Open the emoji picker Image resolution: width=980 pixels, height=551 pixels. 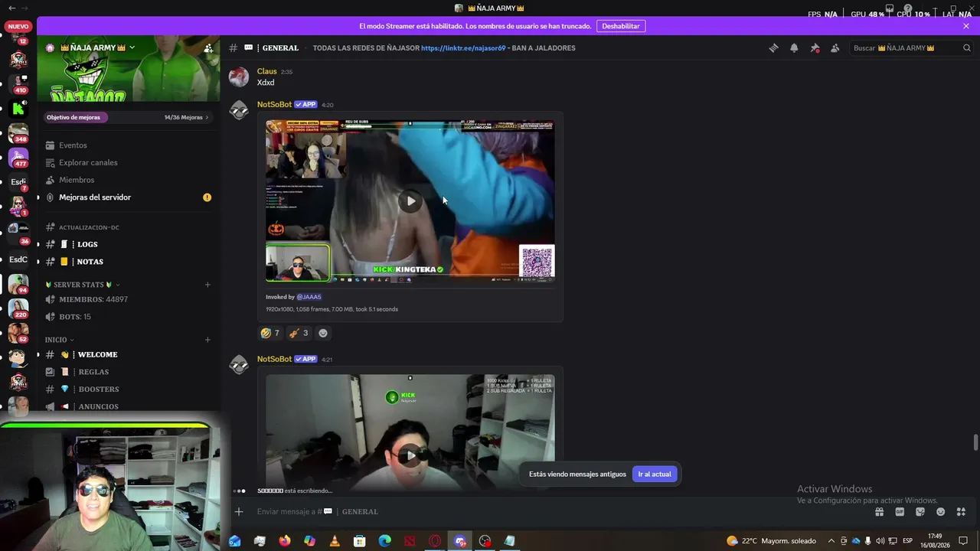click(940, 512)
